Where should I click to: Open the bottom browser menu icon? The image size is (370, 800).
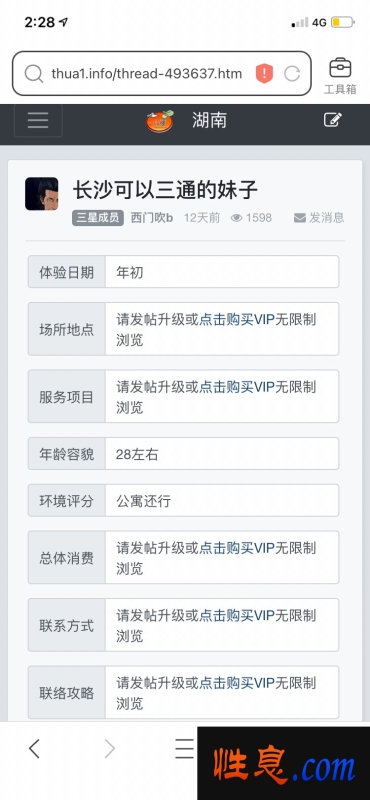tap(184, 748)
